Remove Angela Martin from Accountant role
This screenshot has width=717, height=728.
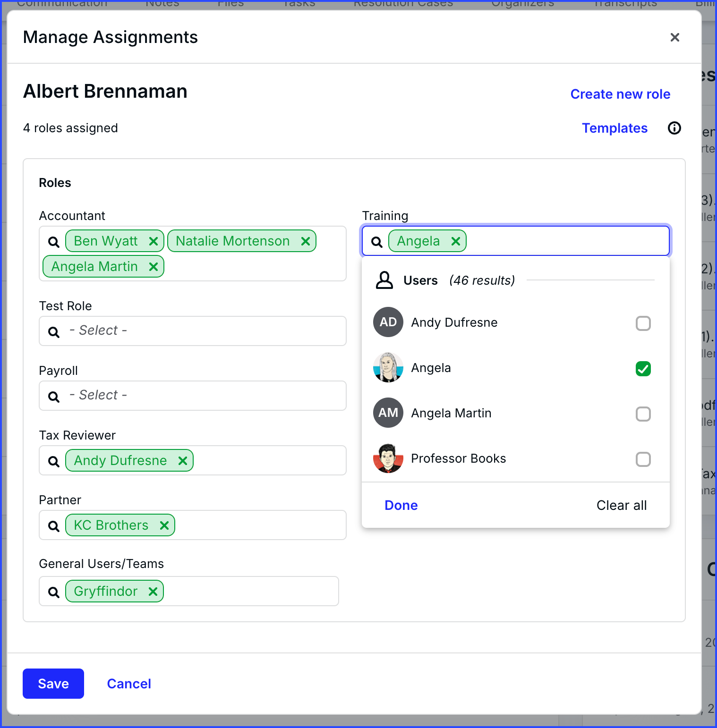click(153, 267)
